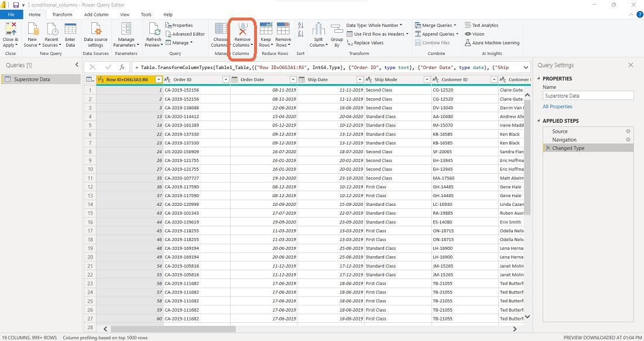Open Text Analytics AI insight
This screenshot has height=341, width=644.
click(x=481, y=25)
